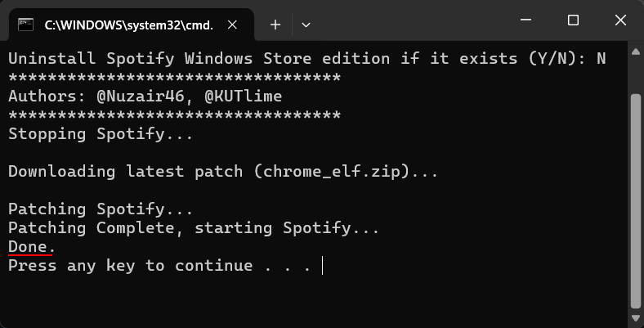Screen dimensions: 644x328
Task: Minimize the terminal window
Action: pos(529,20)
